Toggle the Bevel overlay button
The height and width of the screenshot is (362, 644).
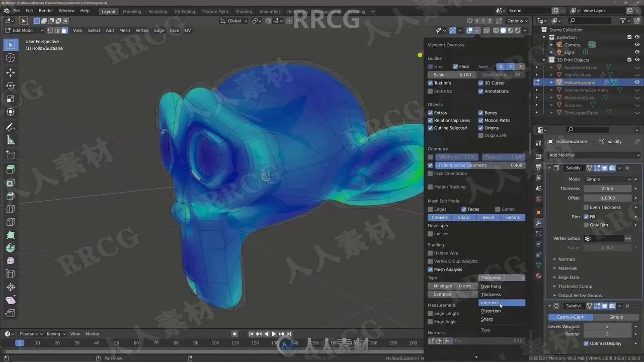[488, 217]
